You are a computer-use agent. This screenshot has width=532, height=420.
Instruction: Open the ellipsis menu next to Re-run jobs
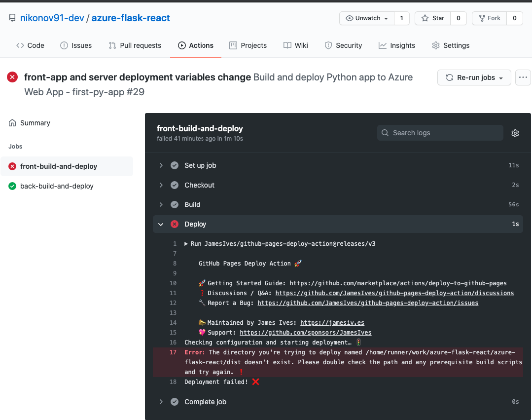click(x=523, y=77)
